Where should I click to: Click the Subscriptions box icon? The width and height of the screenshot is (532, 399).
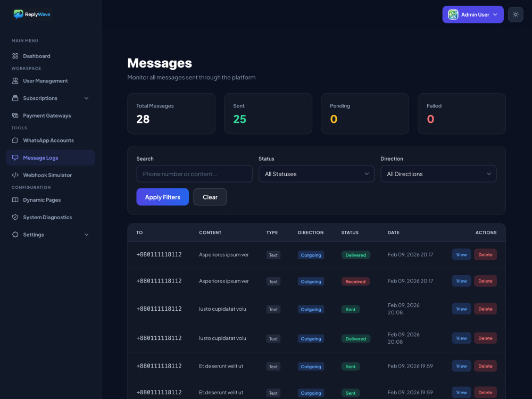point(15,98)
